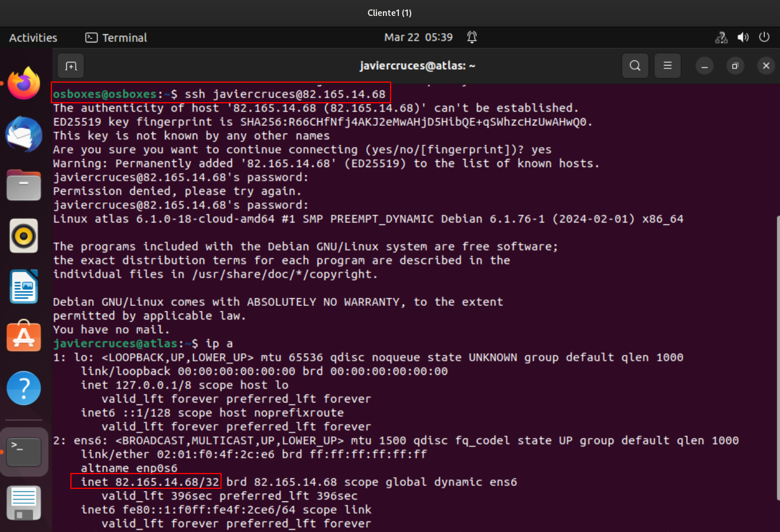This screenshot has height=532, width=780.
Task: Launch LibreOffice Writer from the dock
Action: tap(24, 287)
